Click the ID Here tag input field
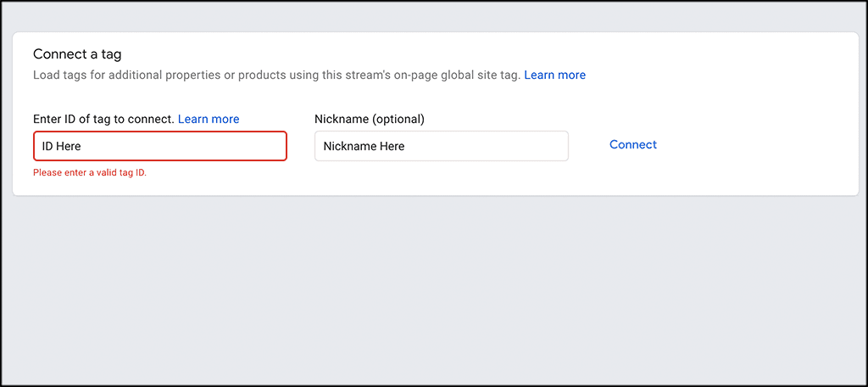Screen dimensions: 868x387 pos(159,146)
